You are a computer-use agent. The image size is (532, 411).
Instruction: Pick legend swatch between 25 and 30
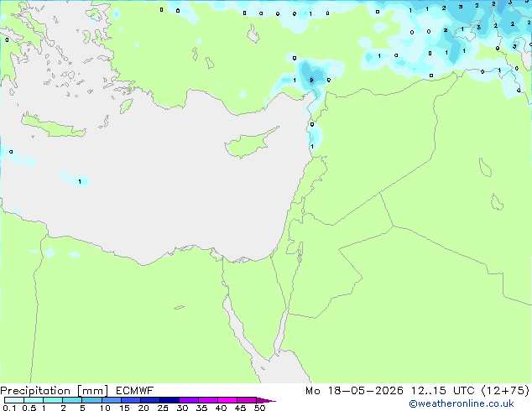click(x=169, y=400)
